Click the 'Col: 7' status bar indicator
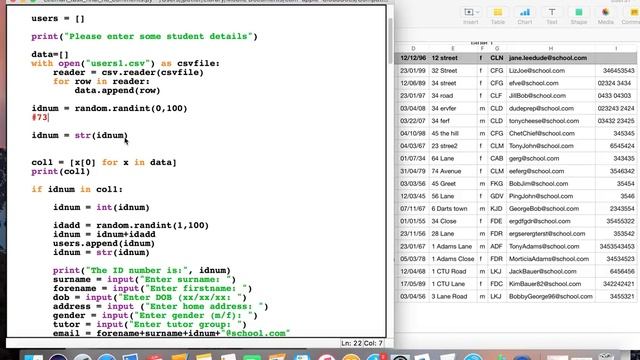This screenshot has height=360, width=640. coord(373,343)
